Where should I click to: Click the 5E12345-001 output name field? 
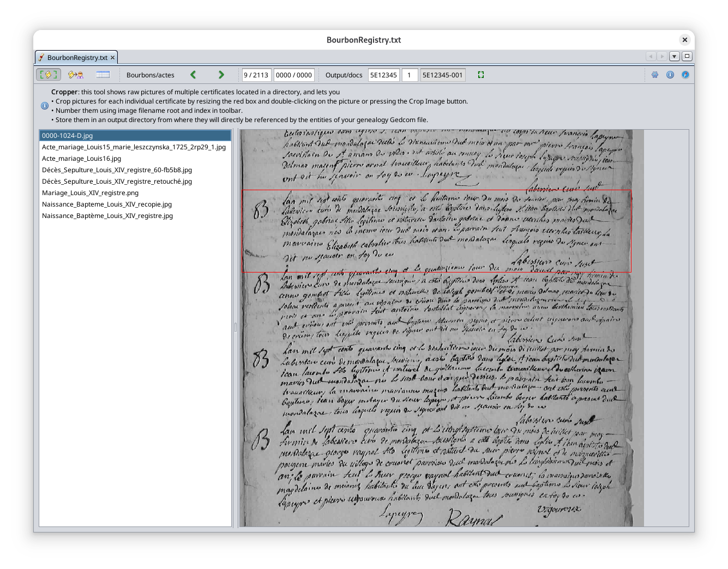443,75
